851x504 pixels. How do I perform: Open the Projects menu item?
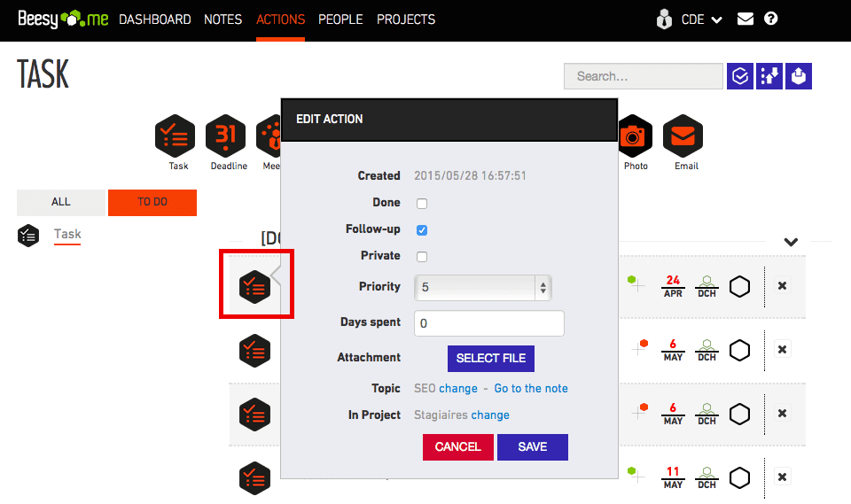(406, 19)
